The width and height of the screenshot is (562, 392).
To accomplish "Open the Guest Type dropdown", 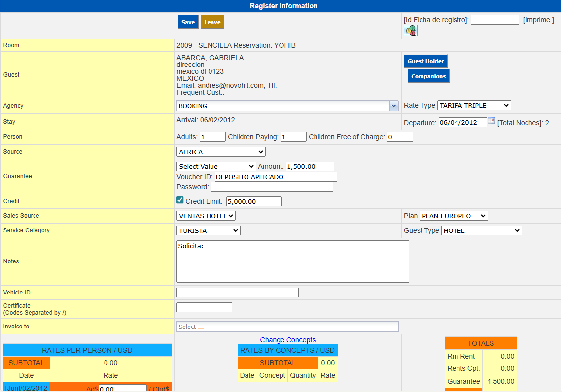I will (481, 230).
